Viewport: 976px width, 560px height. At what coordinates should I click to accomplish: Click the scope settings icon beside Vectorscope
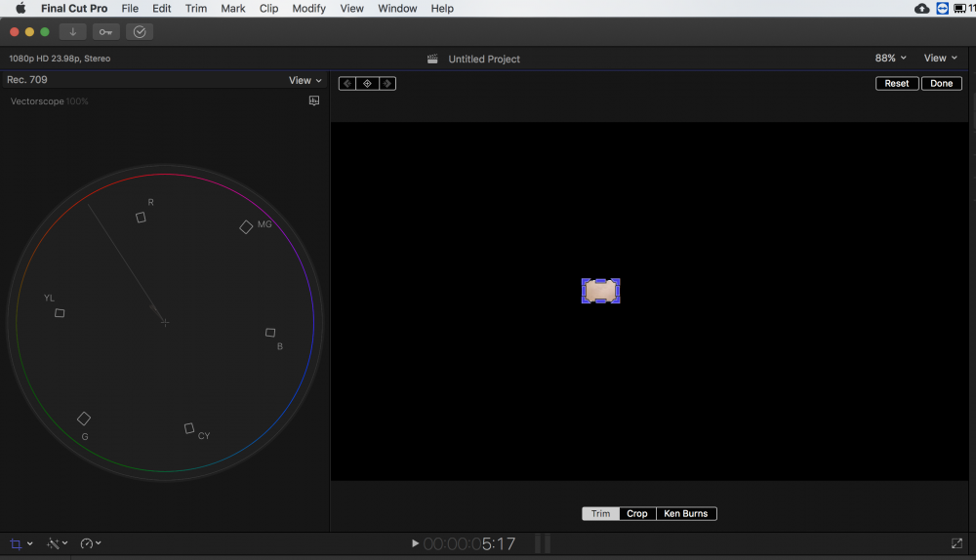tap(314, 100)
